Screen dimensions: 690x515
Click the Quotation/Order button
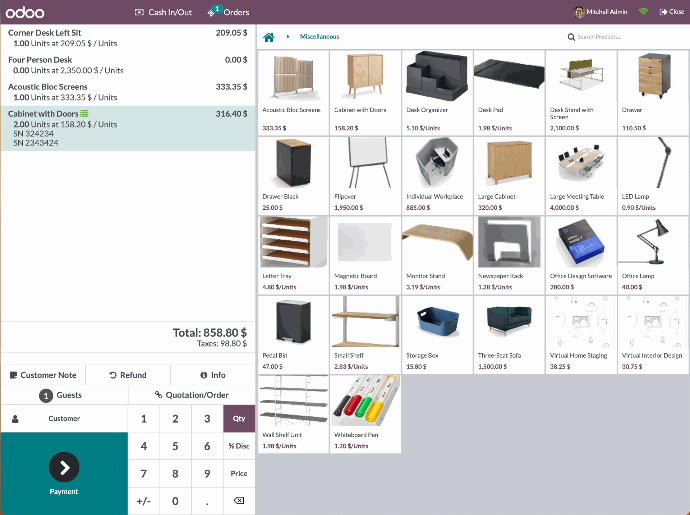click(191, 395)
